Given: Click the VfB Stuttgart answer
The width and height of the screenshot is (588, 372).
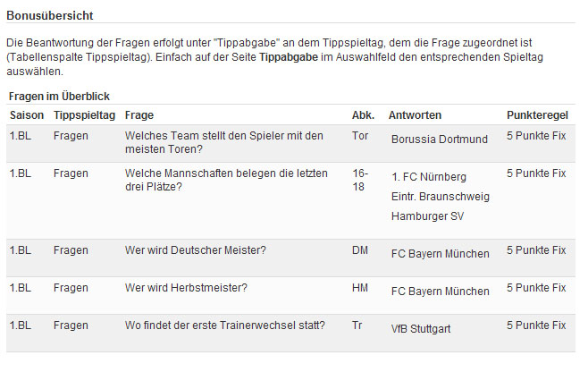Looking at the screenshot, I should (421, 329).
